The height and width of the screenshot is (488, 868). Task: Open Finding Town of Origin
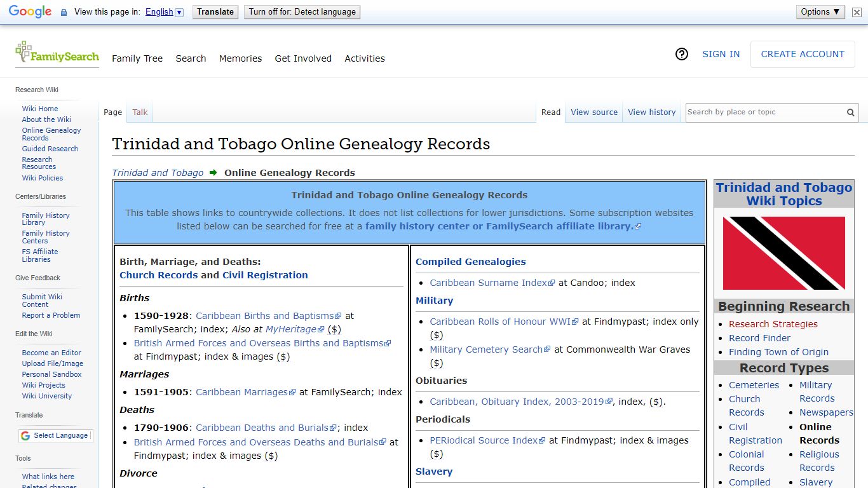click(x=779, y=352)
